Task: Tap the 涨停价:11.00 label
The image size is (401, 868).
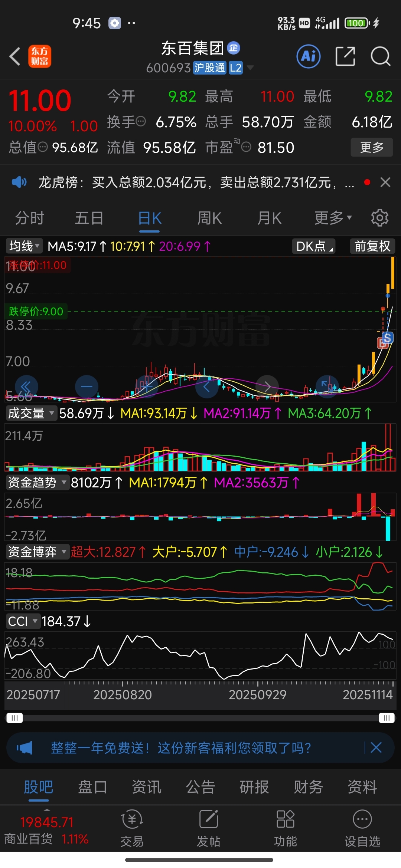Action: (x=38, y=265)
